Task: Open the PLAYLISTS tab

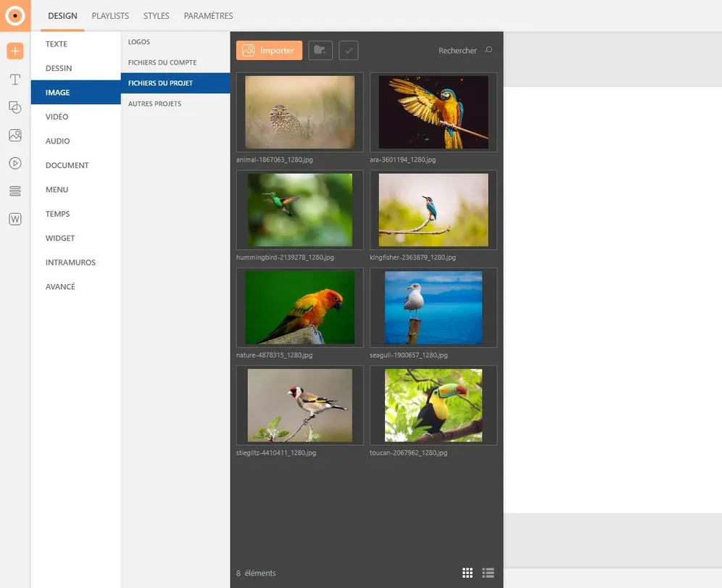Action: 110,16
